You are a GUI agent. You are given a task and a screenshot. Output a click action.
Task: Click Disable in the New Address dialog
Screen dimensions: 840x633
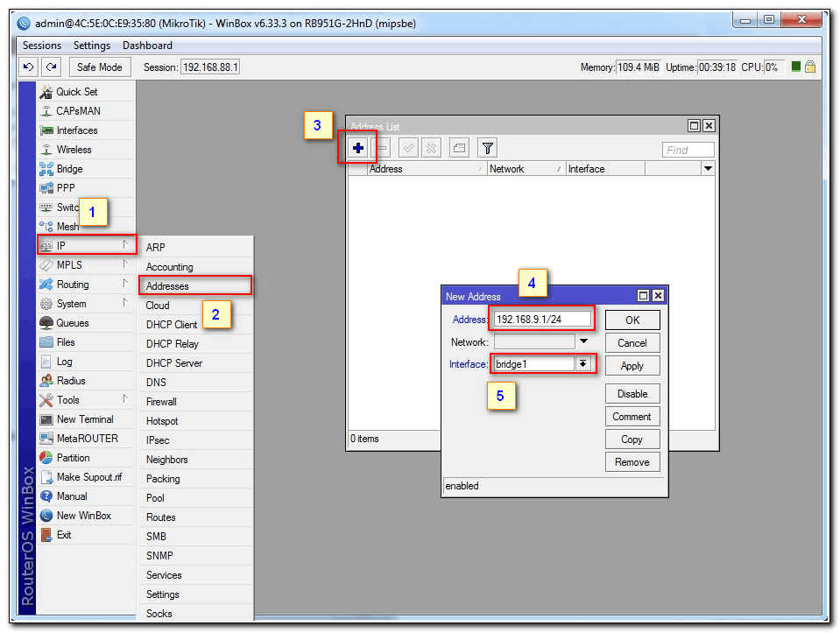(x=632, y=394)
